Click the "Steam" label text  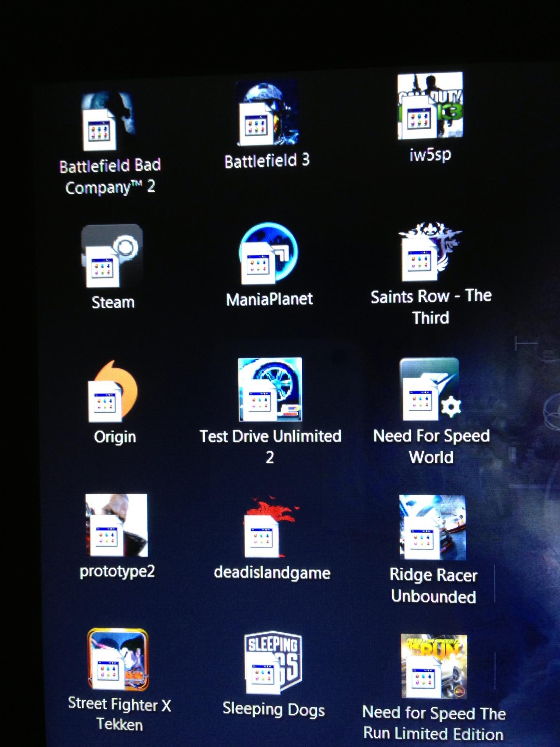coord(113,303)
